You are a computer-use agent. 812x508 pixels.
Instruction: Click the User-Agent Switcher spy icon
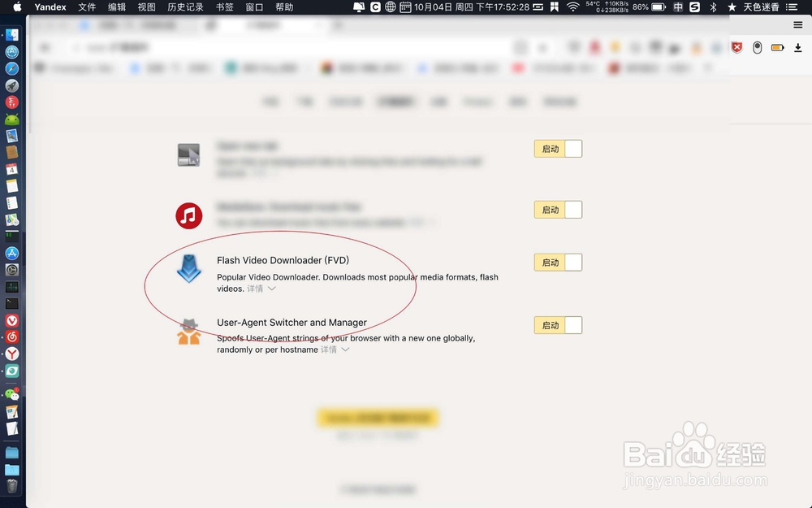(x=189, y=332)
